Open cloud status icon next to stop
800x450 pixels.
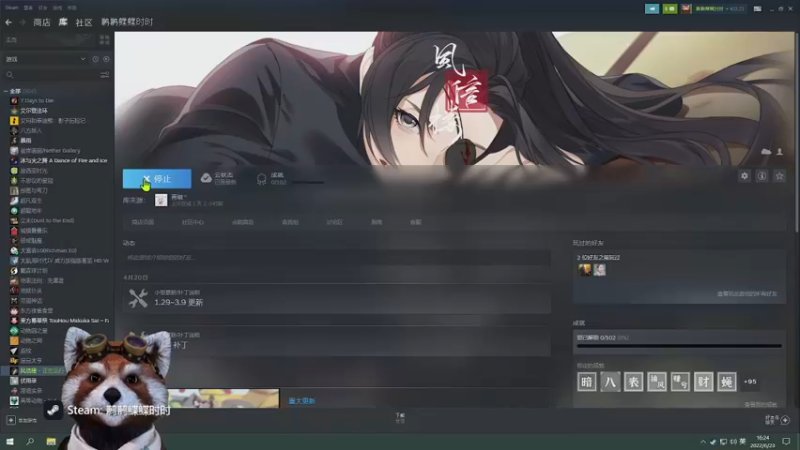pyautogui.click(x=206, y=178)
